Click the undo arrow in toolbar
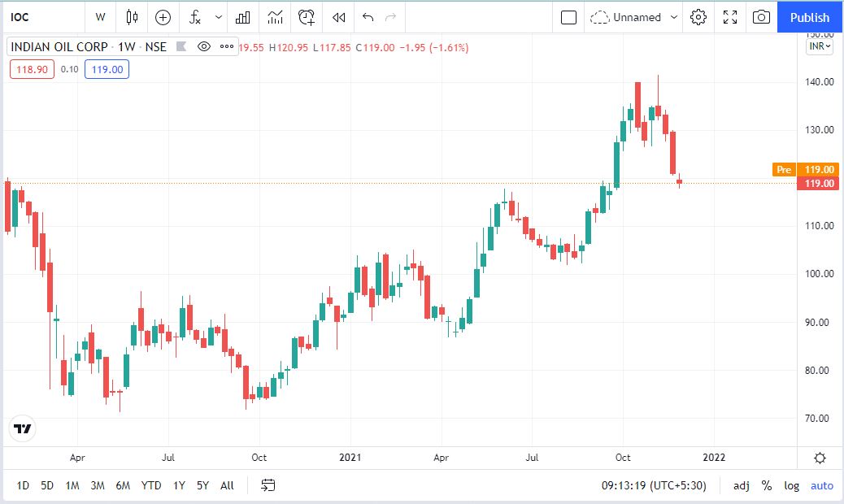Image resolution: width=844 pixels, height=504 pixels. 368,17
